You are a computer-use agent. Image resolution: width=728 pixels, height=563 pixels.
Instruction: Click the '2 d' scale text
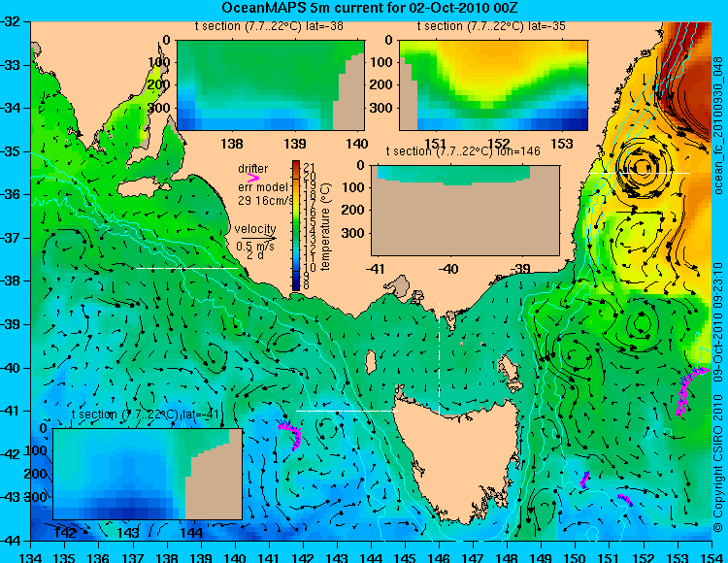click(x=254, y=255)
